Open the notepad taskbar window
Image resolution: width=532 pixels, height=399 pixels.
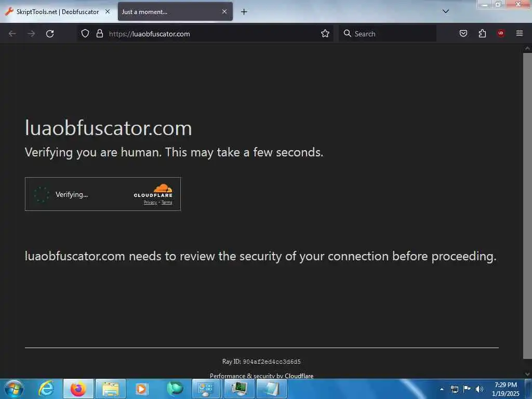272,389
